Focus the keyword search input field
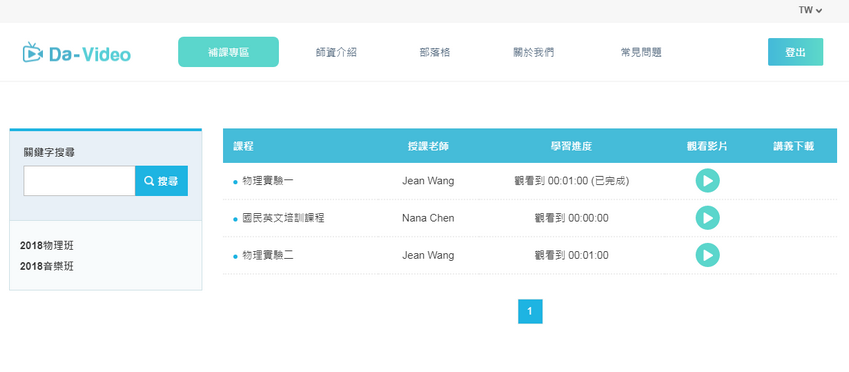Image resolution: width=849 pixels, height=372 pixels. point(79,181)
